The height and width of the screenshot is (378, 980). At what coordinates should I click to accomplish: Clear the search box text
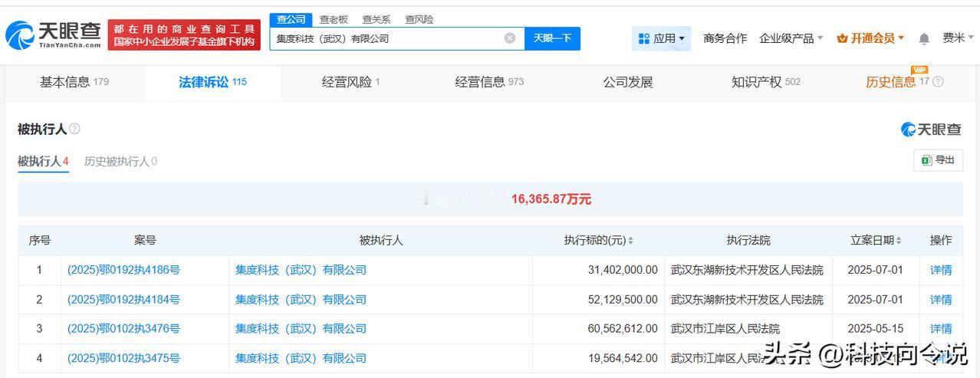point(510,38)
